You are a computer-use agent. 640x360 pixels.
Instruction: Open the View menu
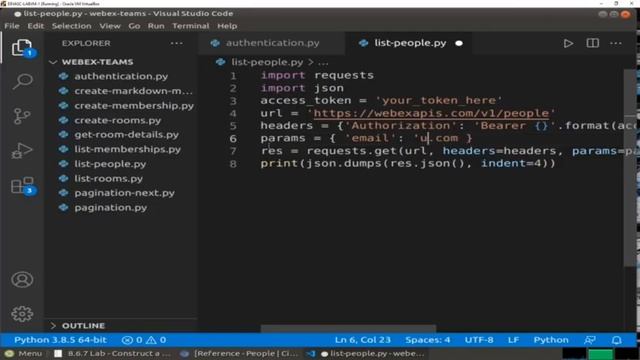click(x=110, y=26)
